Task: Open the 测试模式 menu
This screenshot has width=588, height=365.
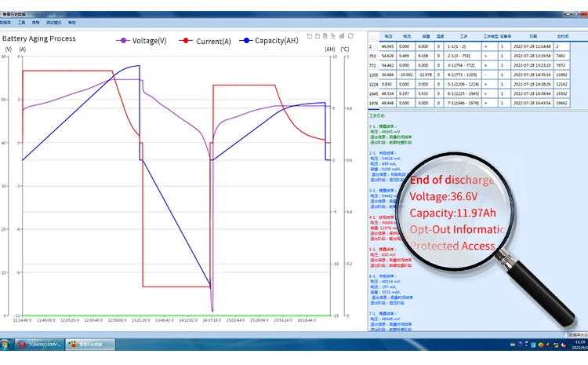Action: [54, 23]
